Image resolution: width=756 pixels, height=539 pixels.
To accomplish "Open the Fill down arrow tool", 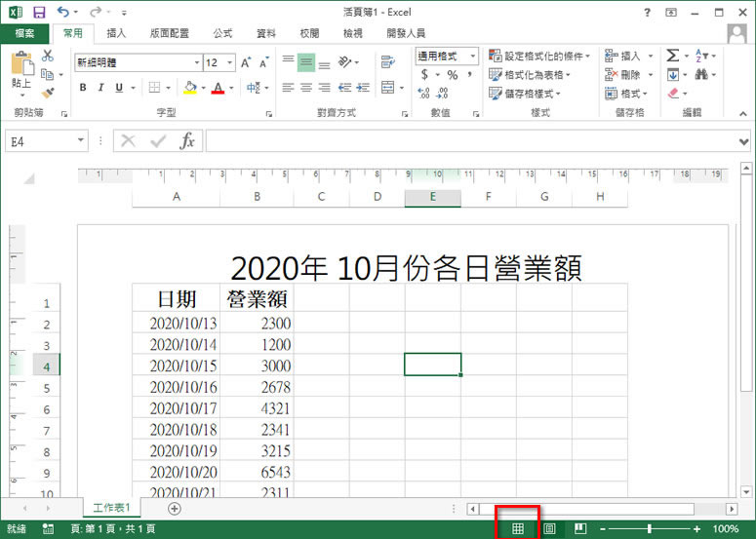I will 673,75.
